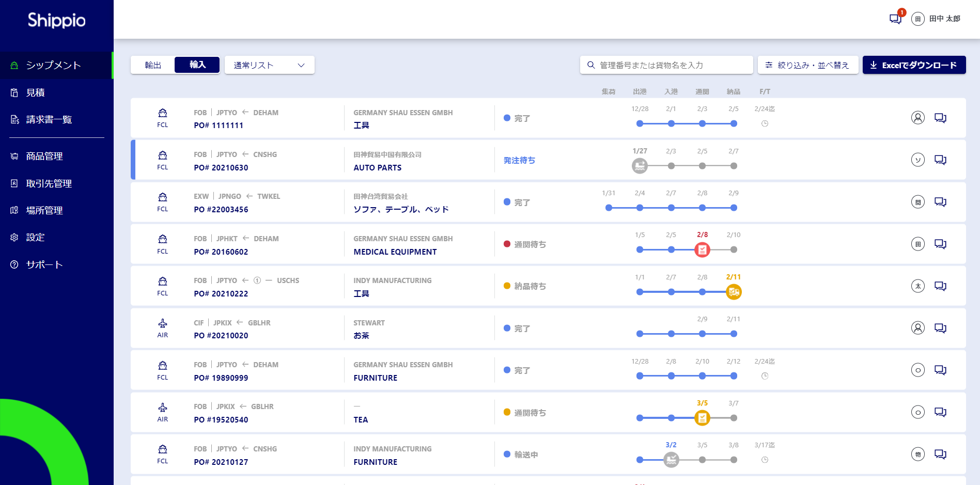Click the 管理番号 search input field
Screen dimensions: 980x485
point(666,65)
